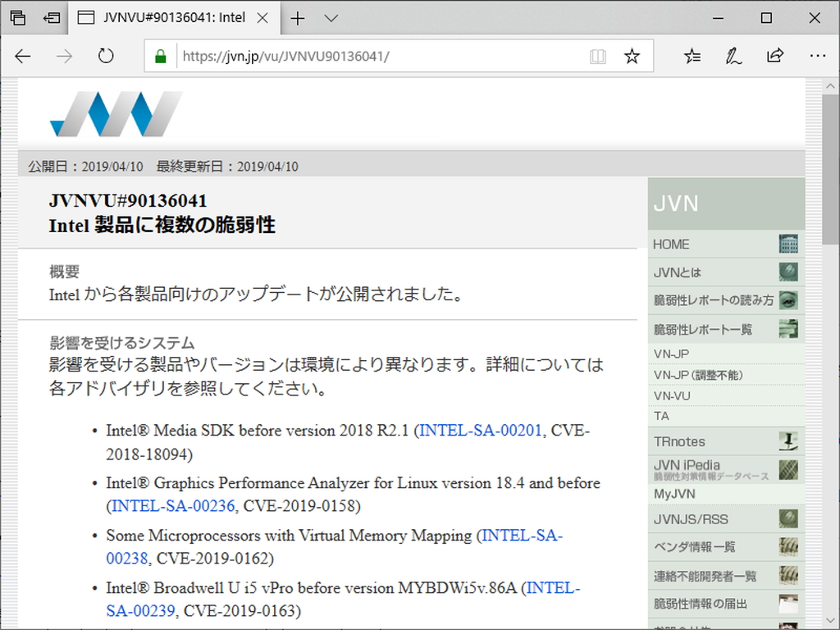Viewport: 840px width, 630px height.
Task: Go back to the previous page
Action: pos(22,56)
